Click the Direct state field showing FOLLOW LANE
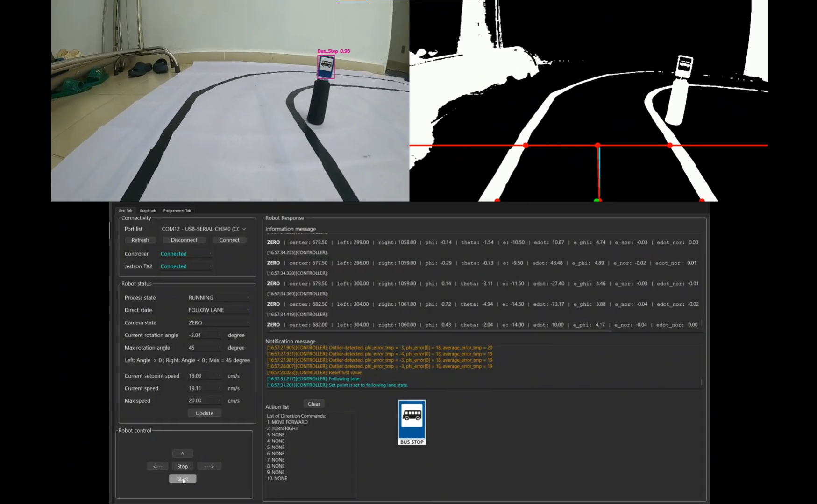This screenshot has width=817, height=504. coord(218,310)
